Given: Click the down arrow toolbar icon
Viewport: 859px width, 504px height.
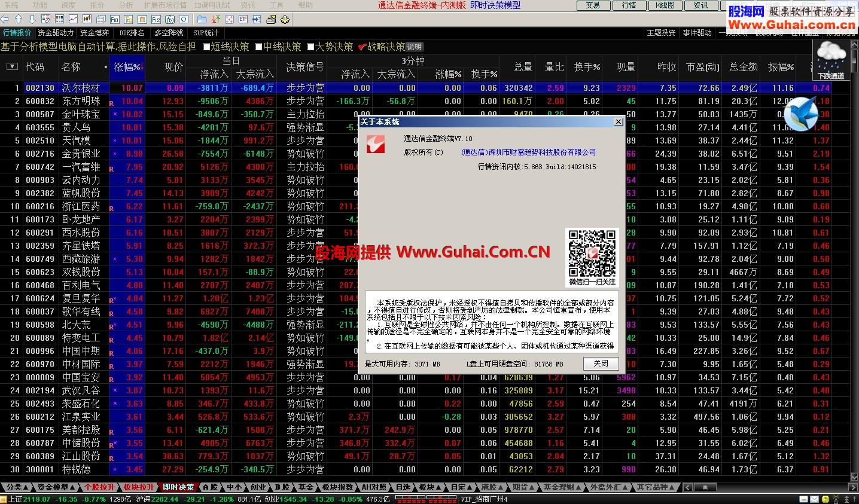Looking at the screenshot, I should (32, 19).
